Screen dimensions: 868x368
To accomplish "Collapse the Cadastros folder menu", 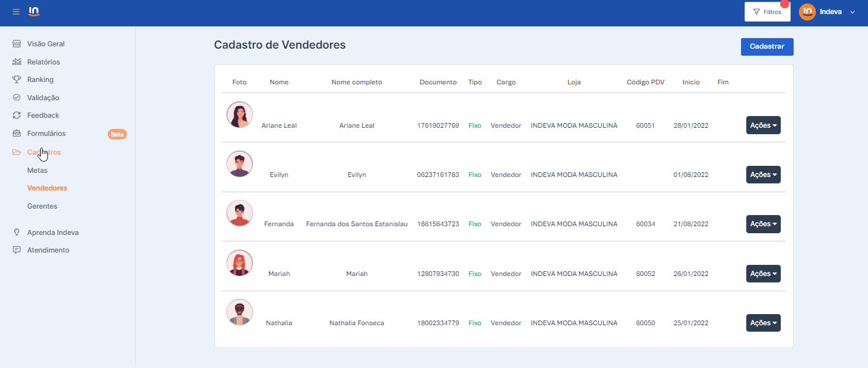I will pos(44,152).
